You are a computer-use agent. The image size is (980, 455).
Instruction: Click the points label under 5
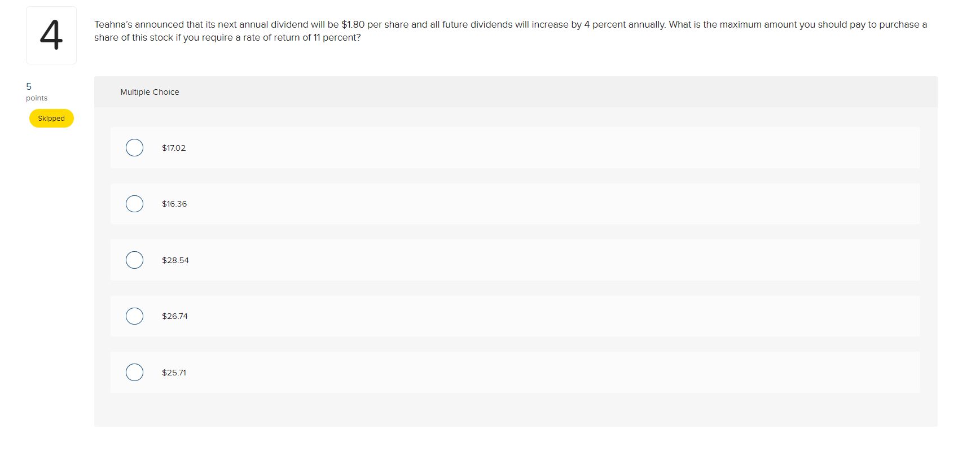37,98
